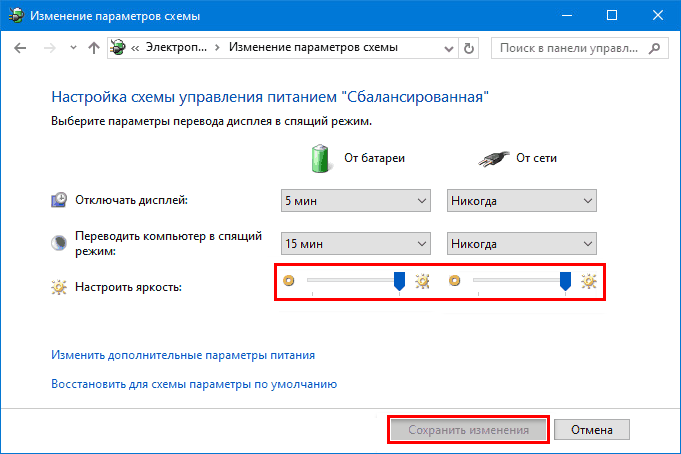This screenshot has height=454, width=681.
Task: Open recent locations dropdown chevron
Action: tap(73, 48)
